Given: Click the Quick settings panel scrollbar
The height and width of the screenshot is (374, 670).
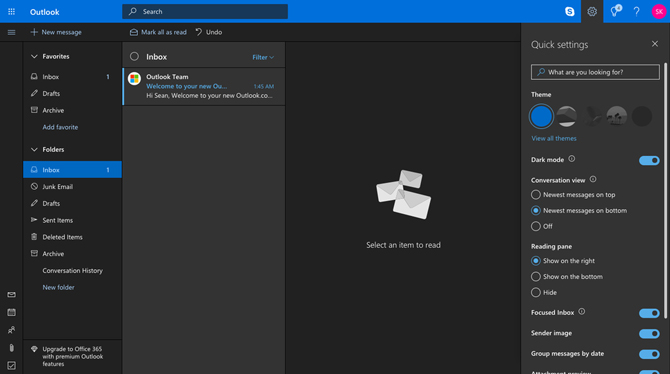Looking at the screenshot, I should click(665, 190).
